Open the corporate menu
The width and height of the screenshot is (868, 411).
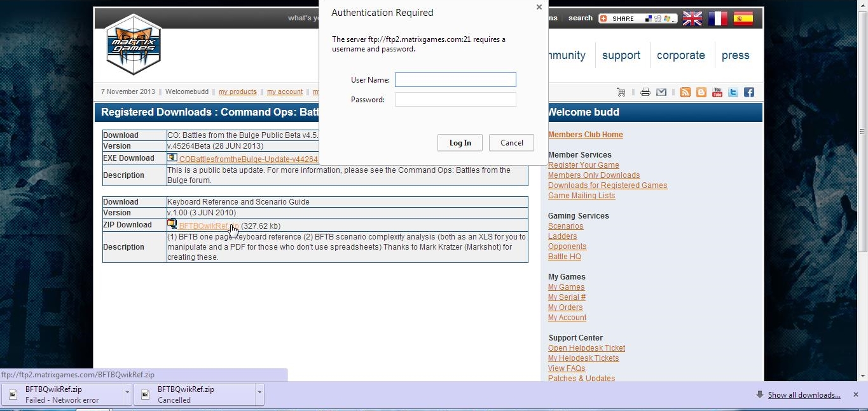(x=680, y=55)
